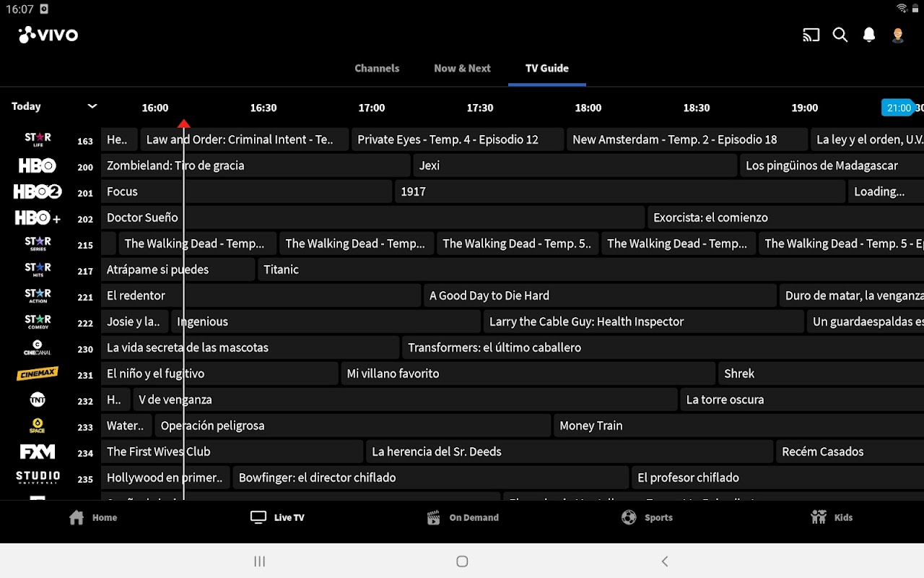This screenshot has height=578, width=924.
Task: Open La vida secreta de las mascotas
Action: point(250,348)
